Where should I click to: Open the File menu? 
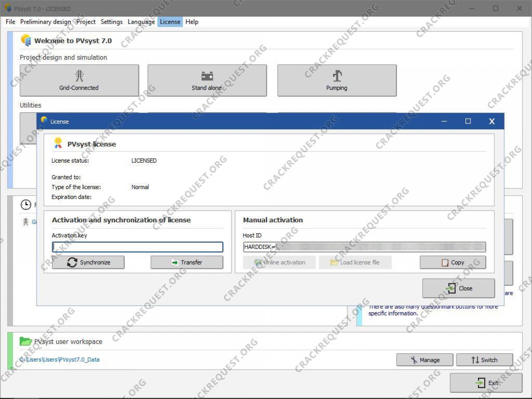(x=10, y=22)
